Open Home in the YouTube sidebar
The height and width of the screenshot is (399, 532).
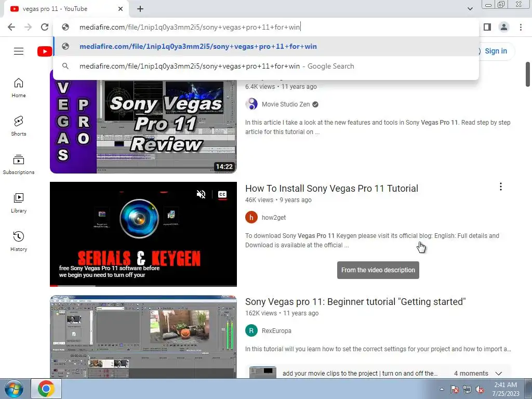point(19,88)
